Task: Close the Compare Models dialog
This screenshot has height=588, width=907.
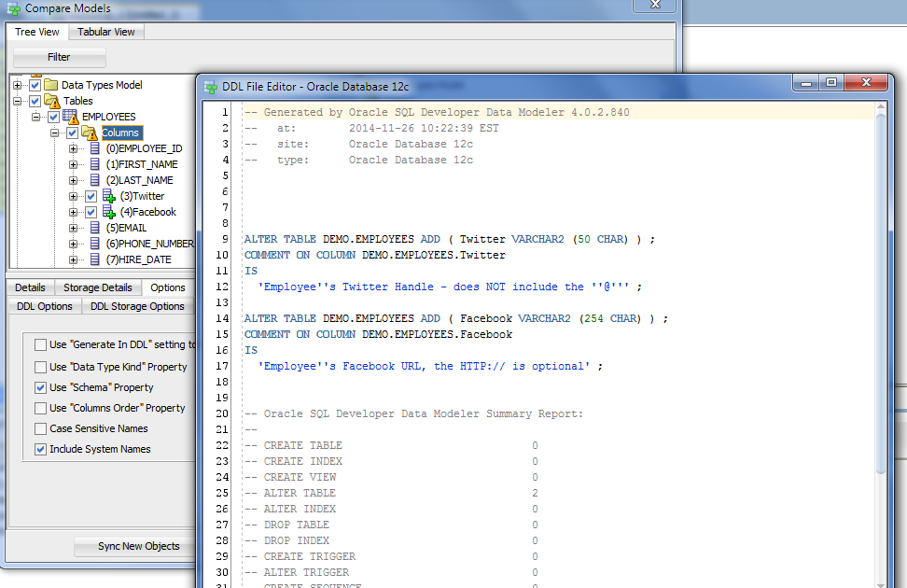Action: tap(655, 5)
